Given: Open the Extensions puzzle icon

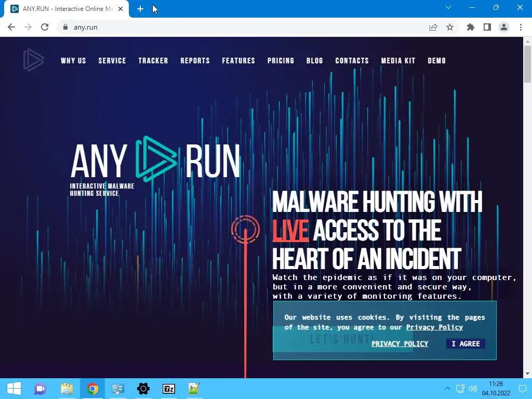Looking at the screenshot, I should click(471, 27).
